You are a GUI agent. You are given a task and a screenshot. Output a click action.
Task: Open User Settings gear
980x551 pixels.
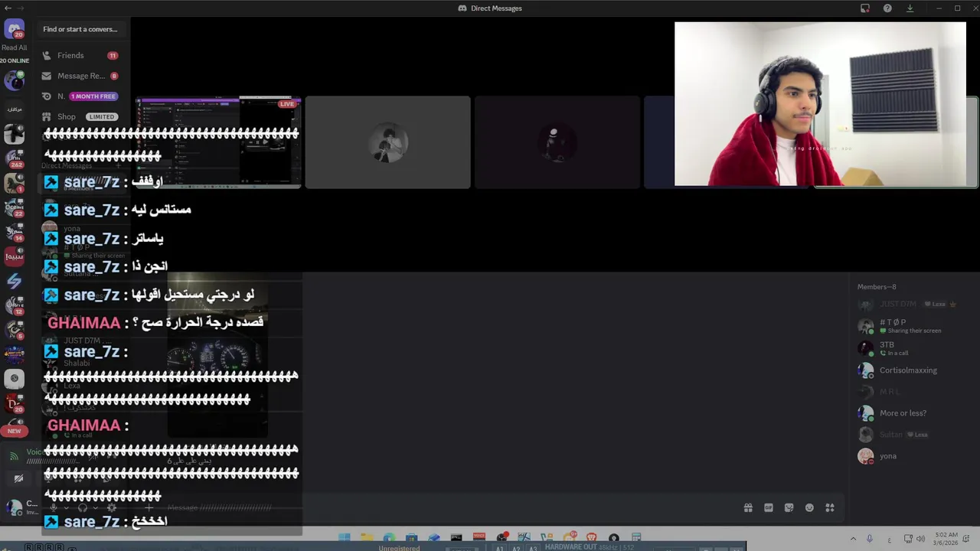click(112, 507)
